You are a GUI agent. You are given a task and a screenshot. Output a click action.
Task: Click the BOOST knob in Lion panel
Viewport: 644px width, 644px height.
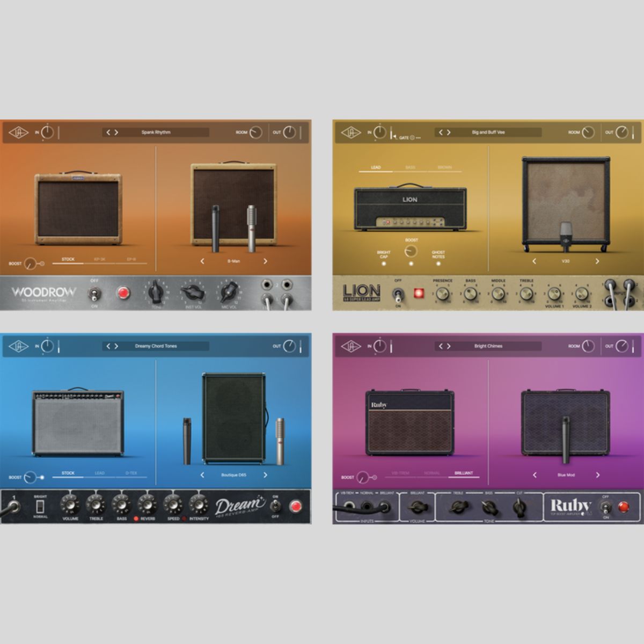412,251
